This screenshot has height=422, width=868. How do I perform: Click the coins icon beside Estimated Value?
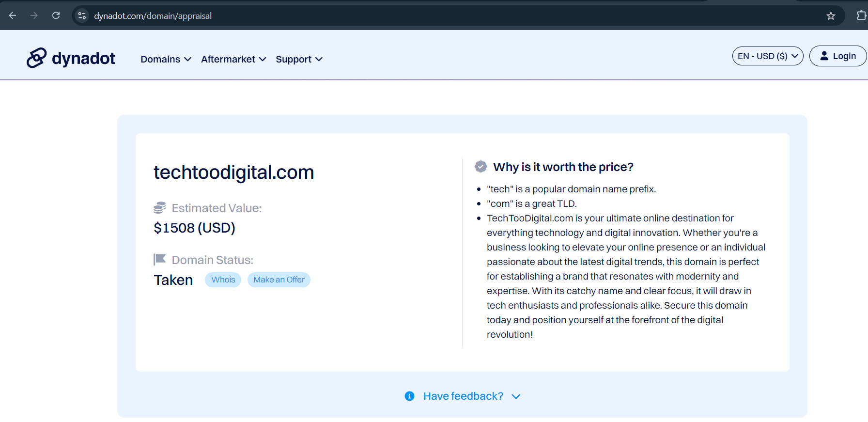[159, 208]
